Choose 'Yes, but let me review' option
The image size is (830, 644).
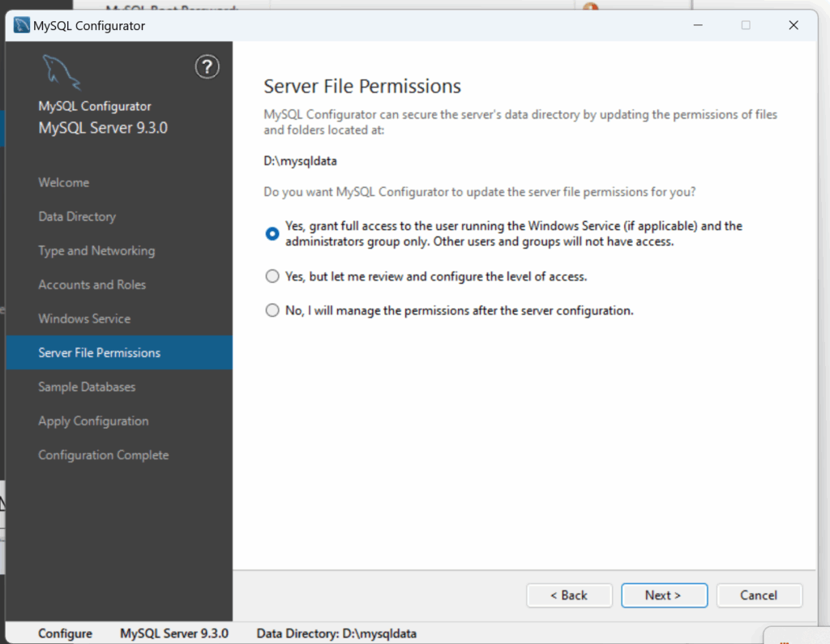[x=272, y=276]
